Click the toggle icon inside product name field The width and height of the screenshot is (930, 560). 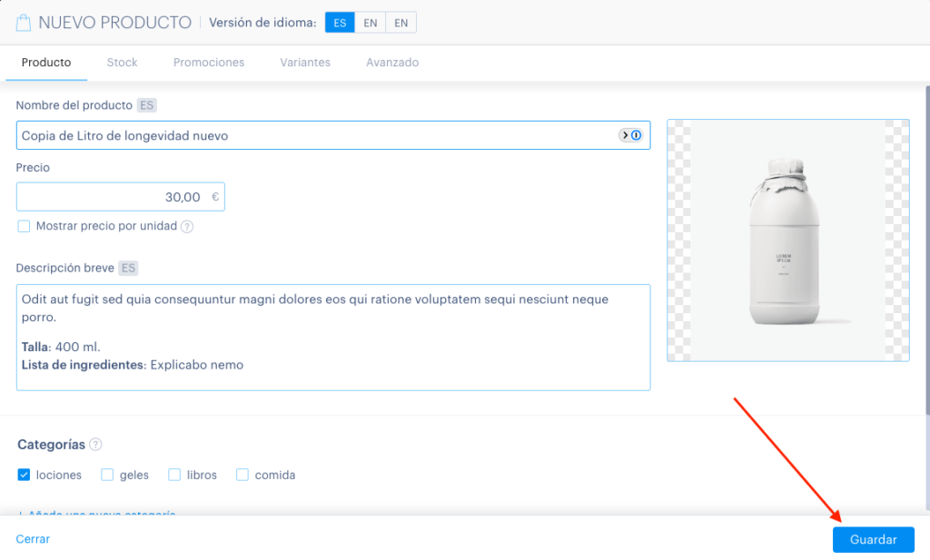tap(630, 135)
